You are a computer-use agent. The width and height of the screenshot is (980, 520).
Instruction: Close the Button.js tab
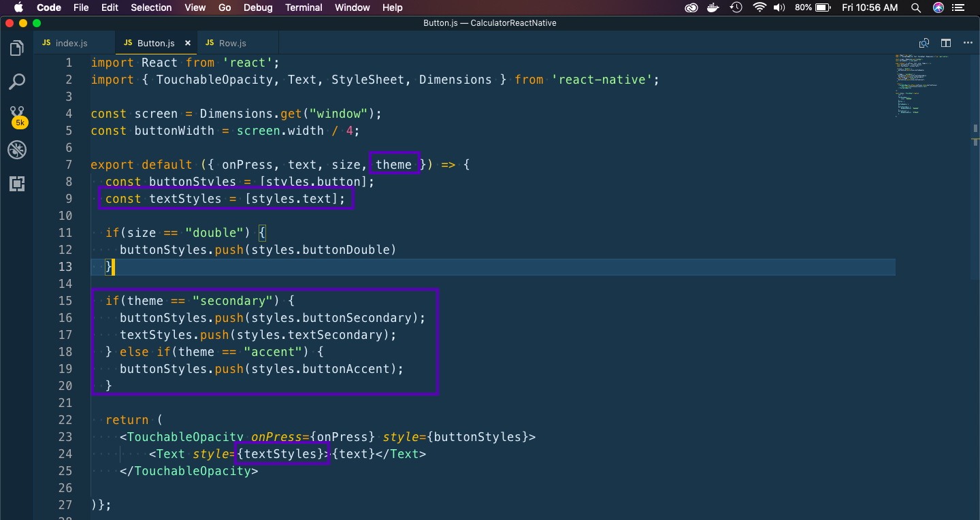coord(188,43)
